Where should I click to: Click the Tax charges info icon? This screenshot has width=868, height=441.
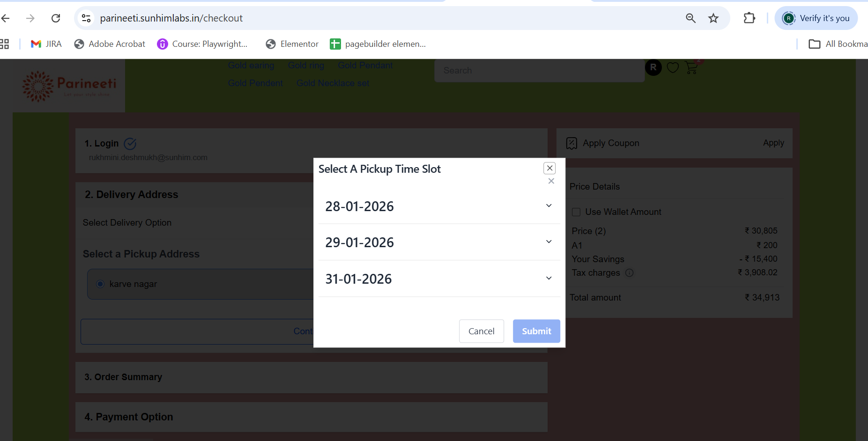pyautogui.click(x=630, y=272)
